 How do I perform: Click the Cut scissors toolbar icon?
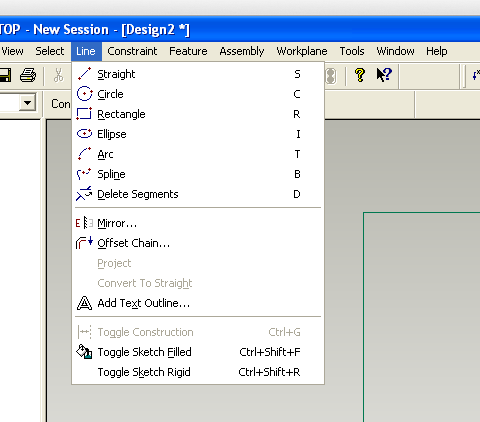click(59, 75)
